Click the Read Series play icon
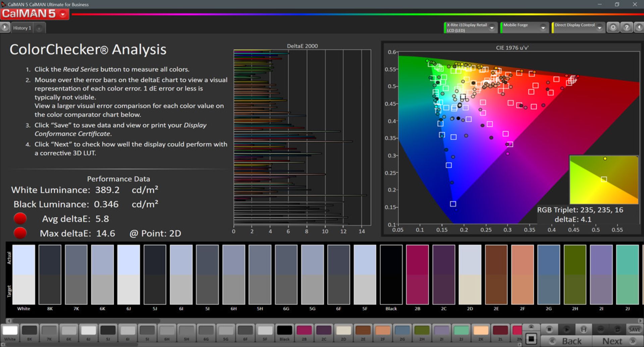The image size is (644, 347). click(566, 329)
